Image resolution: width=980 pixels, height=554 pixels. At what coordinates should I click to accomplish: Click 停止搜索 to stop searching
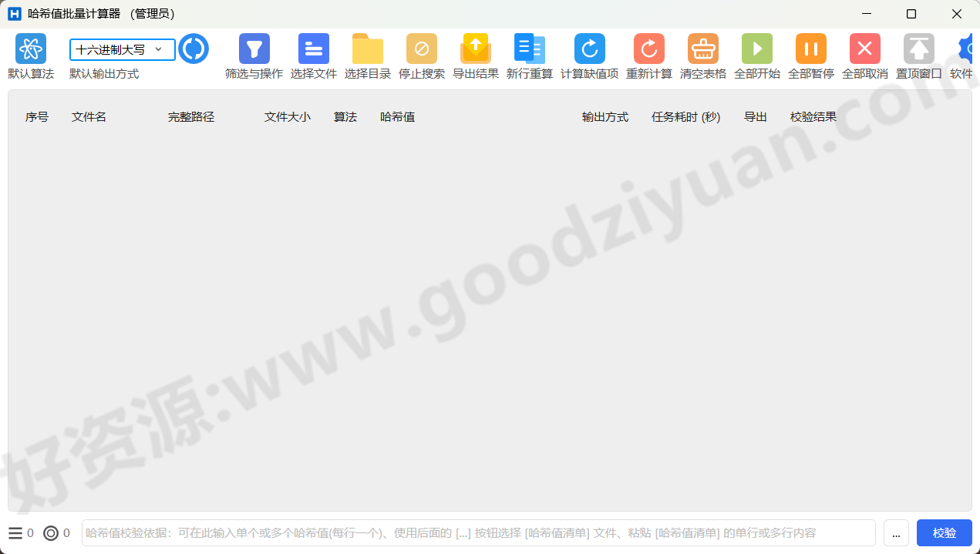(x=421, y=49)
